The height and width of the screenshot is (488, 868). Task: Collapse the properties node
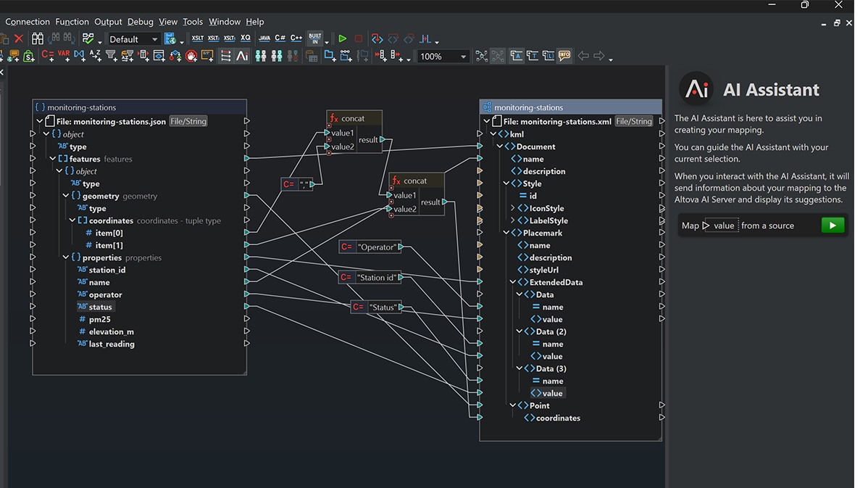66,257
